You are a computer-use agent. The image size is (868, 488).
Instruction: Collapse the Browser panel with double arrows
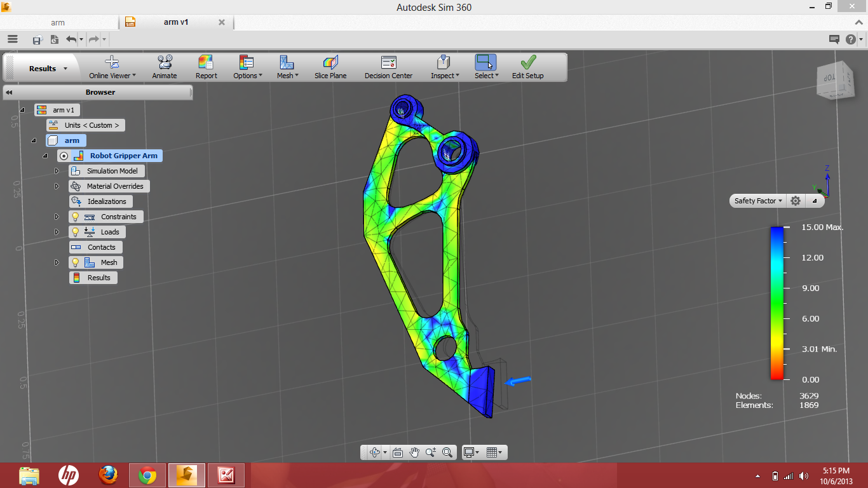pos(10,92)
